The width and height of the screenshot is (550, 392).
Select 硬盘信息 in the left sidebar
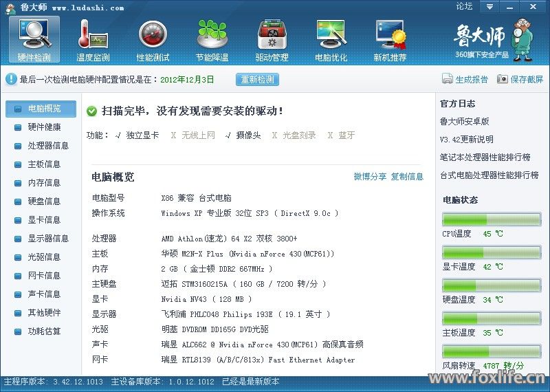click(44, 202)
